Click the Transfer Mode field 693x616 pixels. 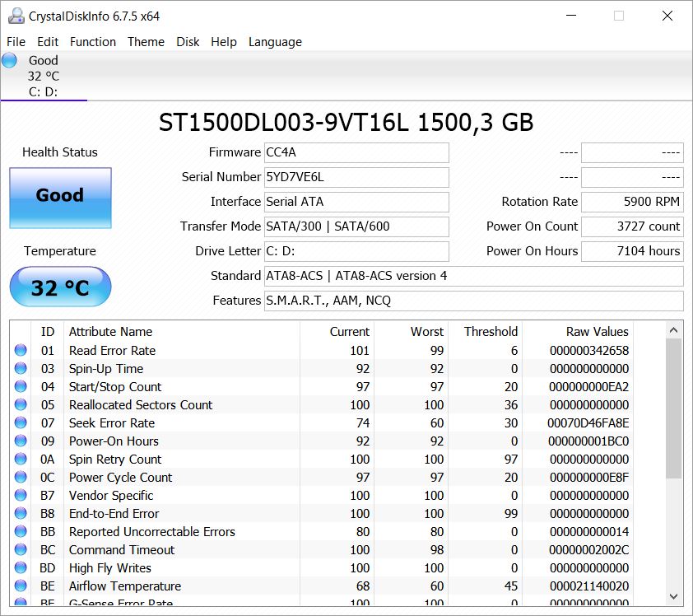coord(356,226)
